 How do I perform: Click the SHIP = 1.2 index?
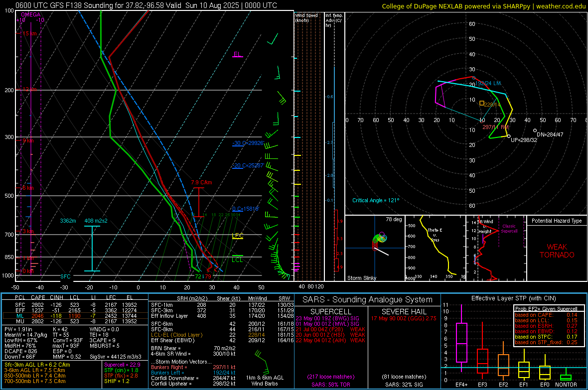pyautogui.click(x=117, y=381)
